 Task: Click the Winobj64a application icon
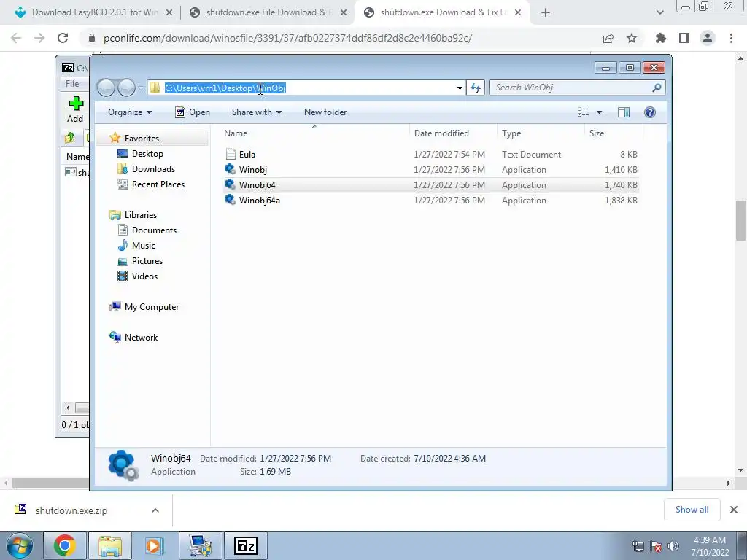tap(230, 200)
